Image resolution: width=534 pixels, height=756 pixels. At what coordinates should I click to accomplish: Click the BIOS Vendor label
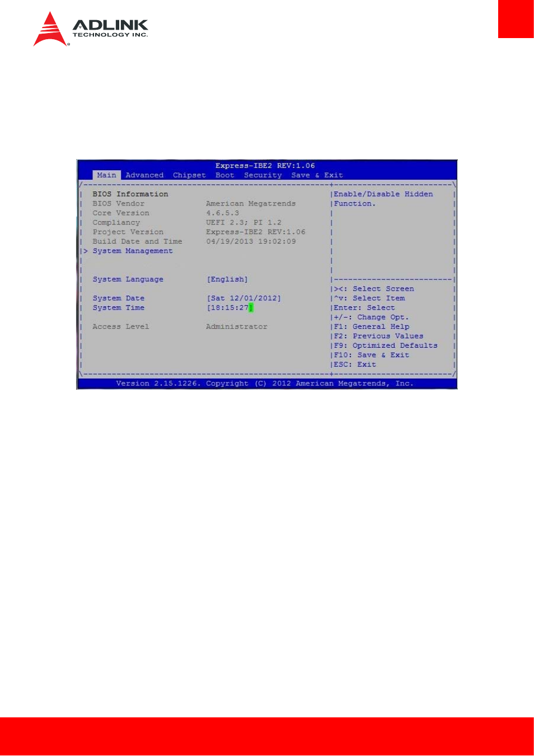(x=119, y=204)
